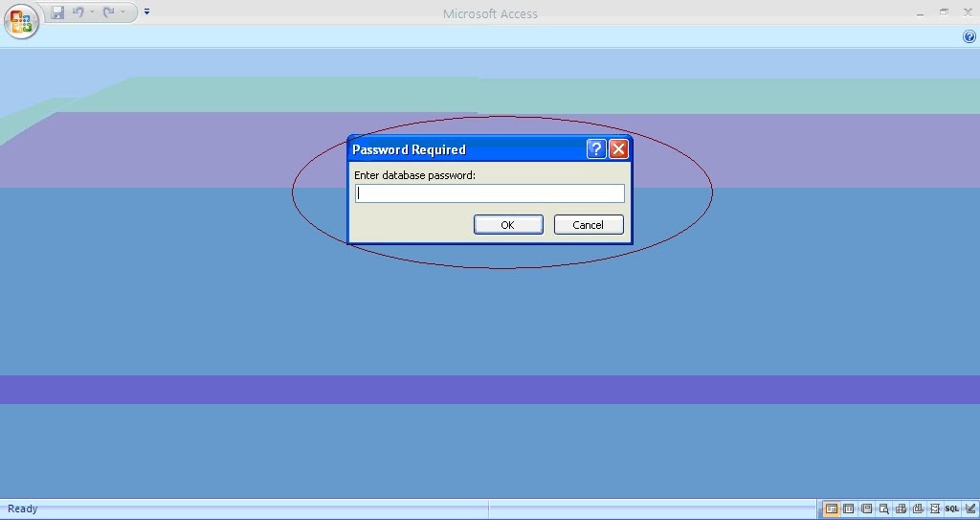Open the Undo history dropdown arrow
The width and height of the screenshot is (980, 520).
93,11
